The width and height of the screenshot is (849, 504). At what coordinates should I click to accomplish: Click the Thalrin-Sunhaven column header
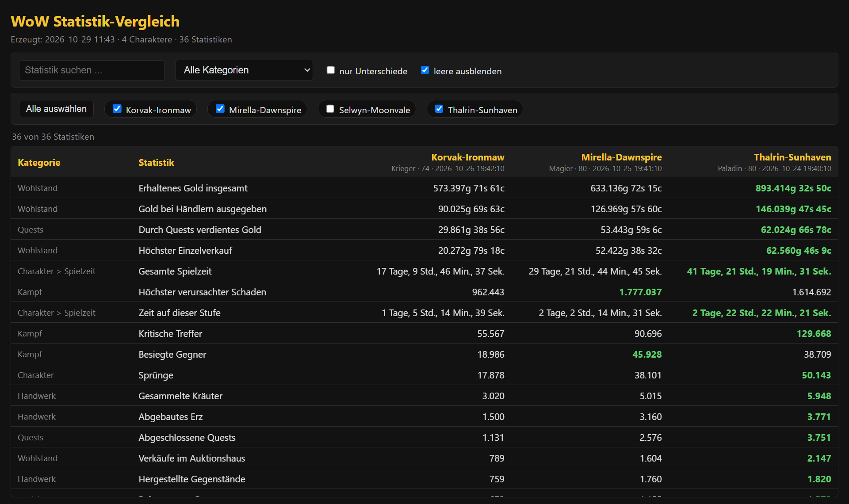pos(792,157)
